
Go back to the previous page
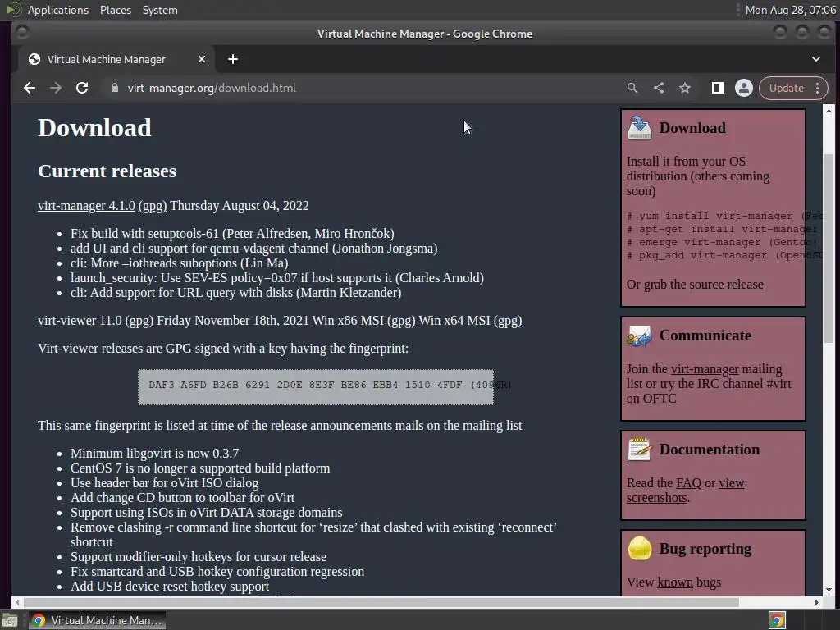point(30,88)
